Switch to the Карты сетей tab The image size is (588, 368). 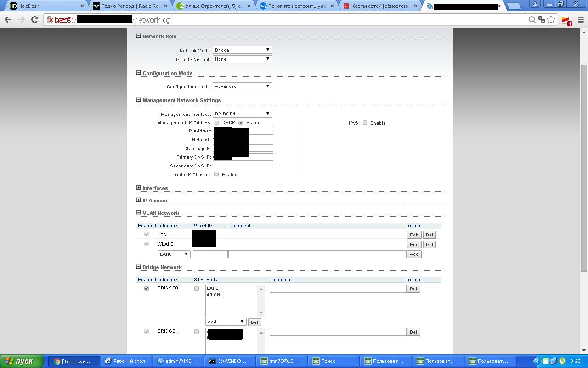pos(379,6)
